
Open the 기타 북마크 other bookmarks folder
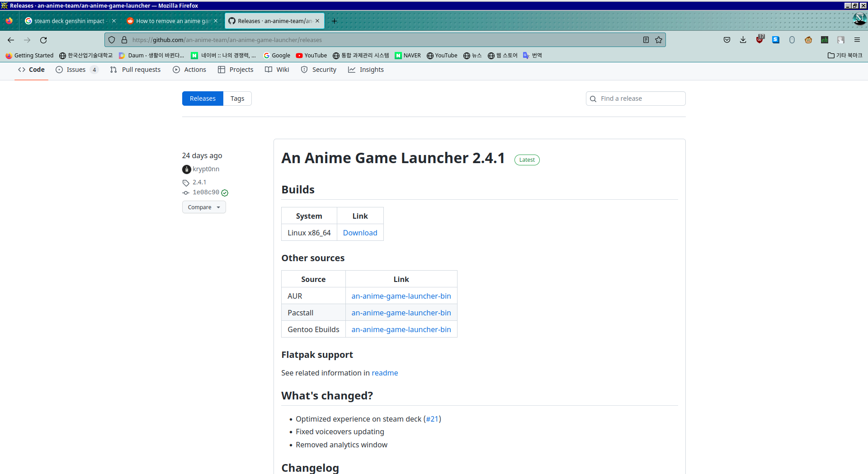coord(845,56)
